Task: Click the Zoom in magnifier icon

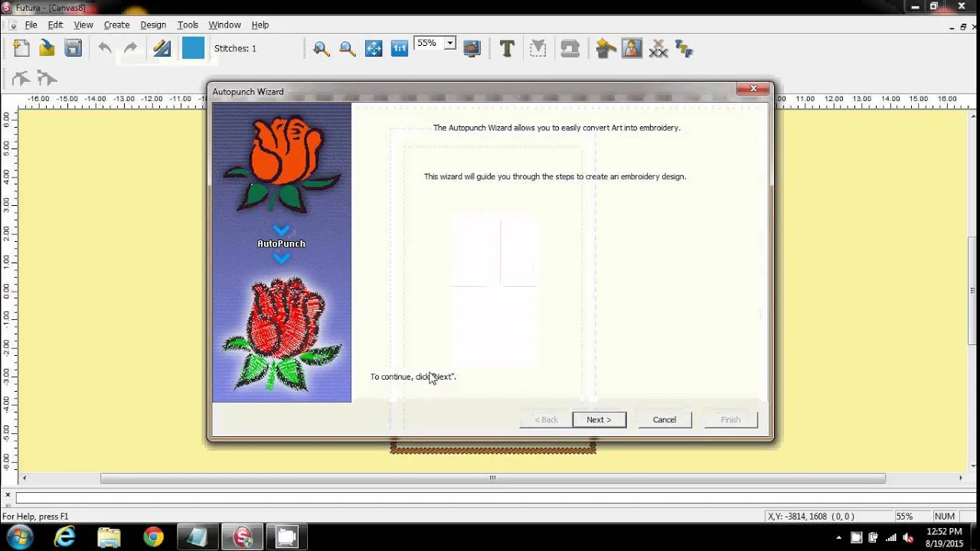Action: pos(322,49)
